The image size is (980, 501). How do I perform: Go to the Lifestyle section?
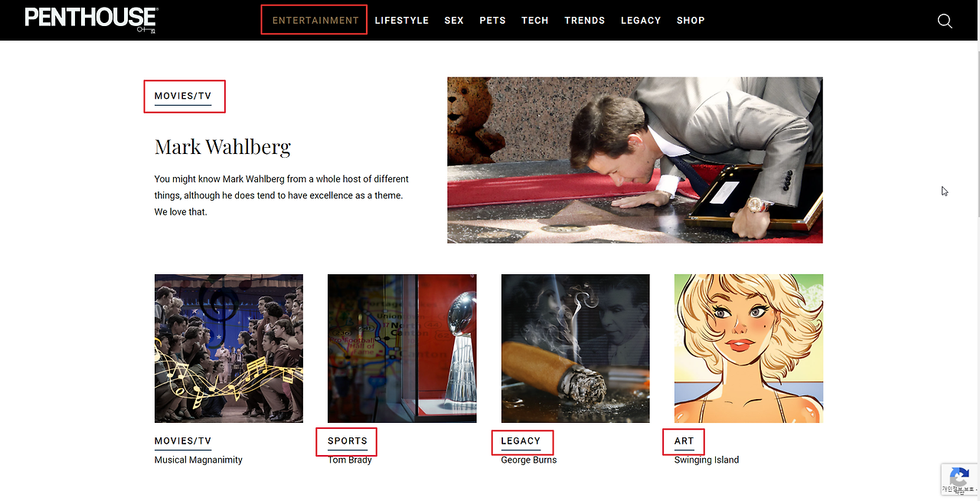pos(402,21)
